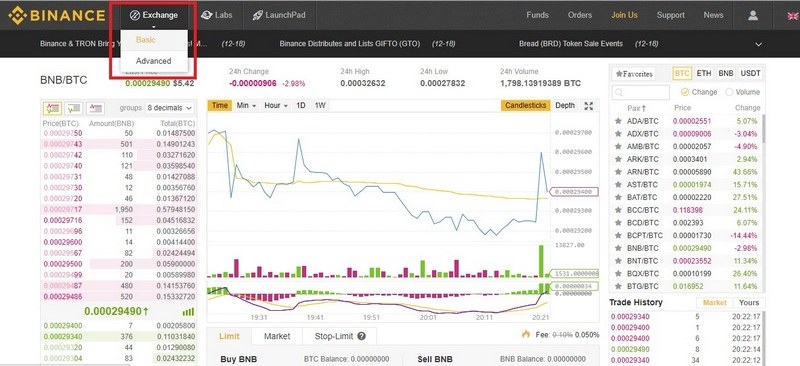This screenshot has height=366, width=800.
Task: Click the language flag icon
Action: (x=794, y=15)
